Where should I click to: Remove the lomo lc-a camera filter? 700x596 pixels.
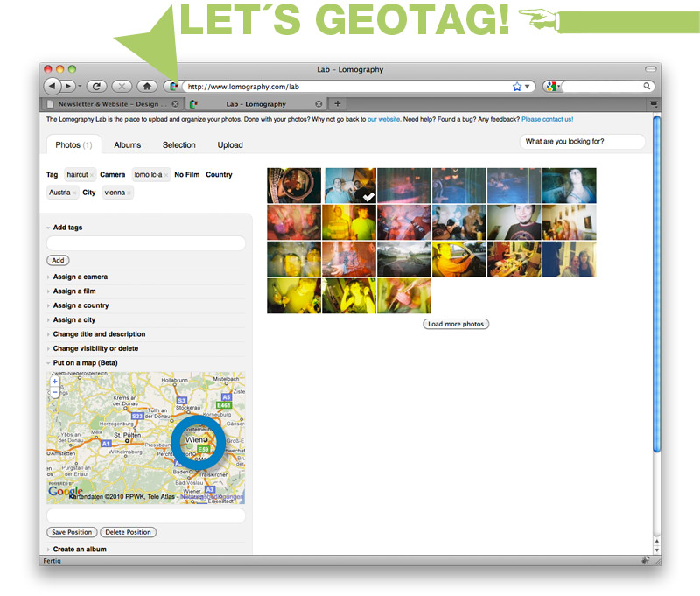click(x=165, y=175)
